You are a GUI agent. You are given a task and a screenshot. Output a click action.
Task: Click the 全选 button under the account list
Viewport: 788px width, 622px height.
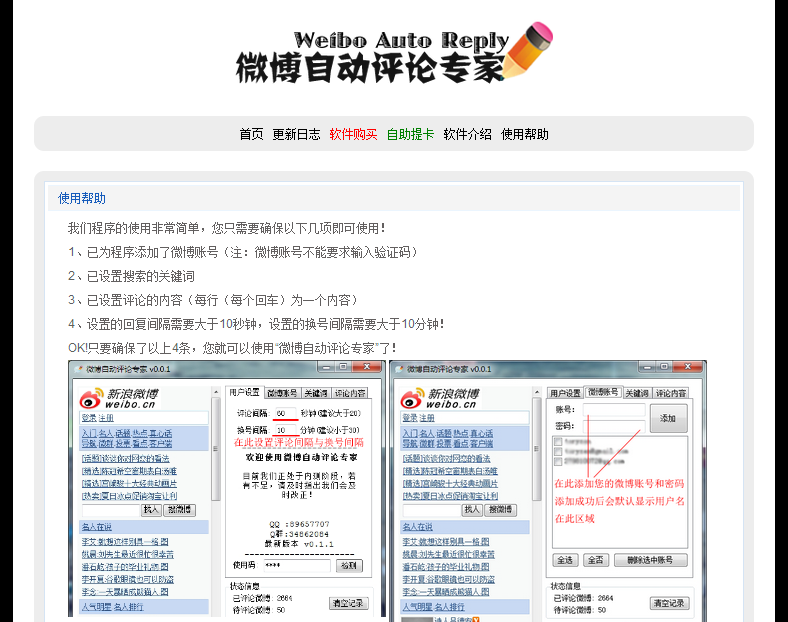coord(565,560)
